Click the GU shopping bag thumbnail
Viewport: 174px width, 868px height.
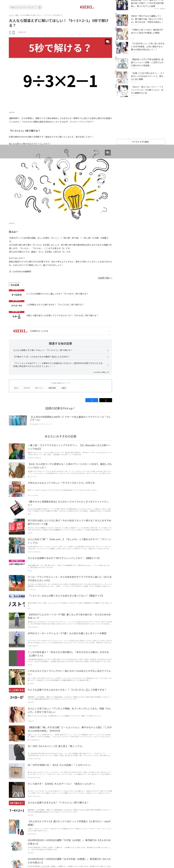pyautogui.click(x=17, y=771)
